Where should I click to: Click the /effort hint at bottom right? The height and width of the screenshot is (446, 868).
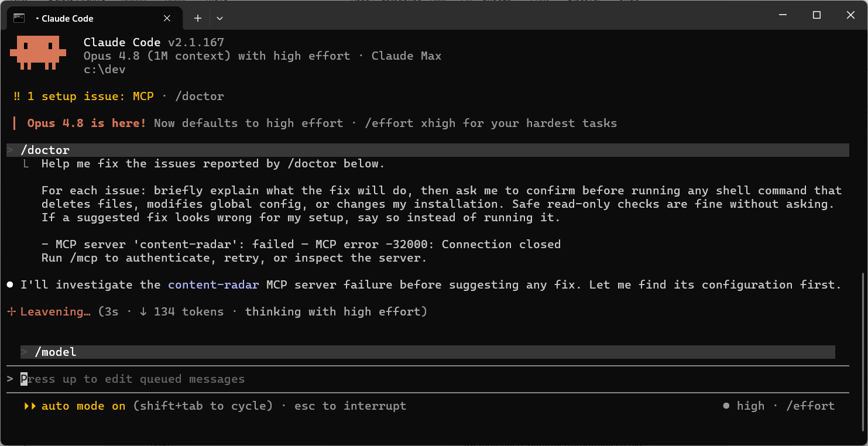pos(810,406)
